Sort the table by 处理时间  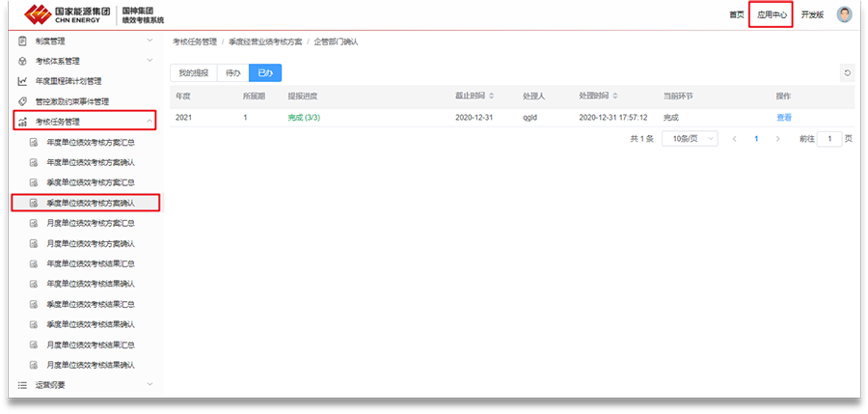coord(615,97)
